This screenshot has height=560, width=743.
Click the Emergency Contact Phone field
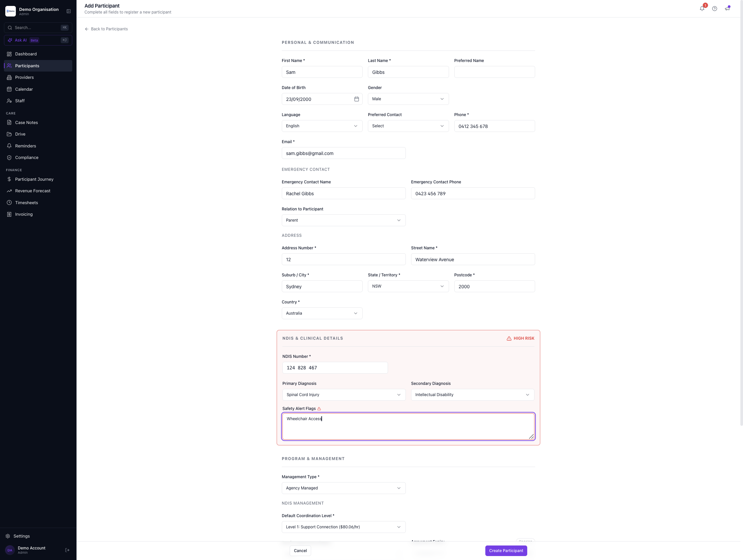472,193
